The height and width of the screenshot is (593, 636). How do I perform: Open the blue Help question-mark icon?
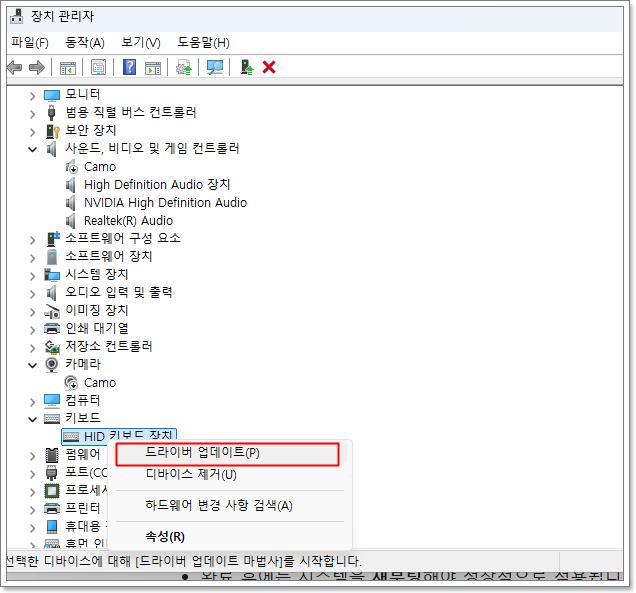[x=129, y=67]
